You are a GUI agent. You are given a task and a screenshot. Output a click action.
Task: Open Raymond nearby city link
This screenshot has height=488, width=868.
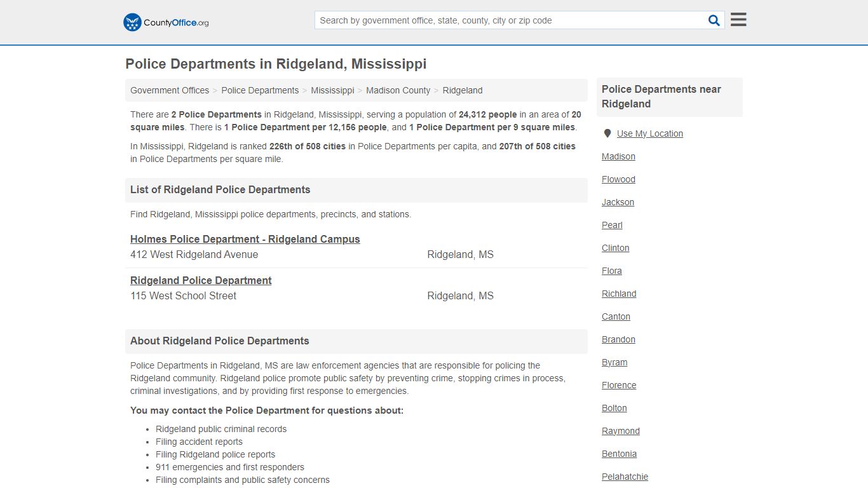tap(621, 431)
